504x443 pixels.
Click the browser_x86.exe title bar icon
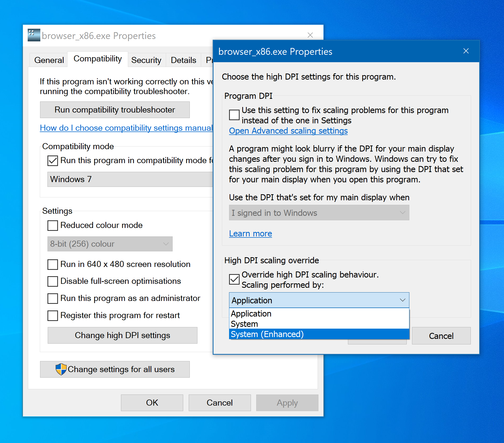click(34, 35)
